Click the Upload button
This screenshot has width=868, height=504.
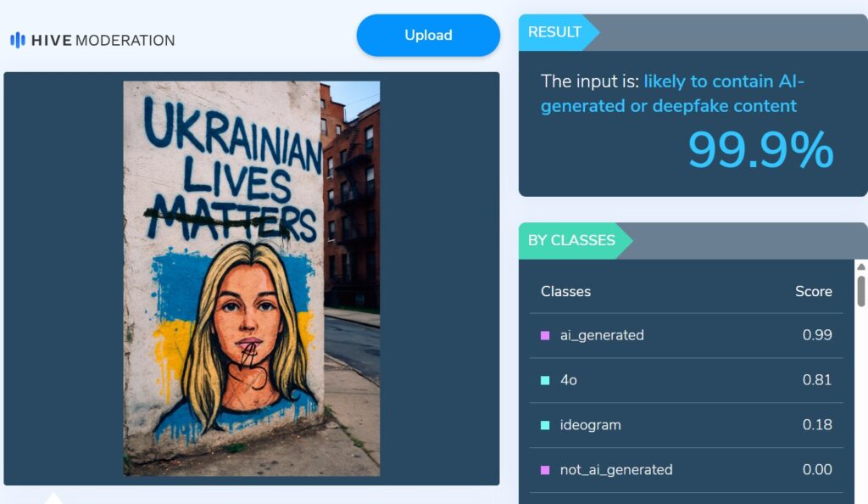coord(428,35)
